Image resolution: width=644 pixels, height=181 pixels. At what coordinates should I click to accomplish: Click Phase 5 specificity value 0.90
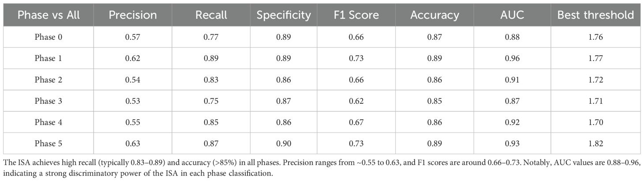(x=284, y=143)
